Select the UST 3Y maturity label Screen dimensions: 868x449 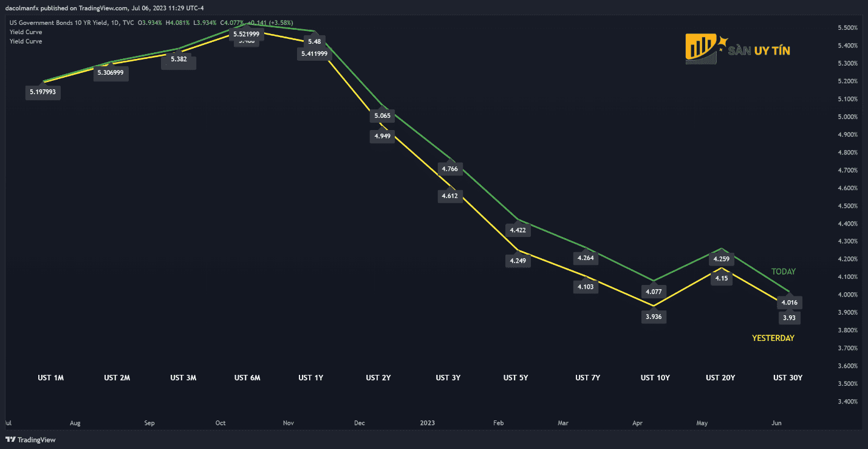click(x=448, y=377)
